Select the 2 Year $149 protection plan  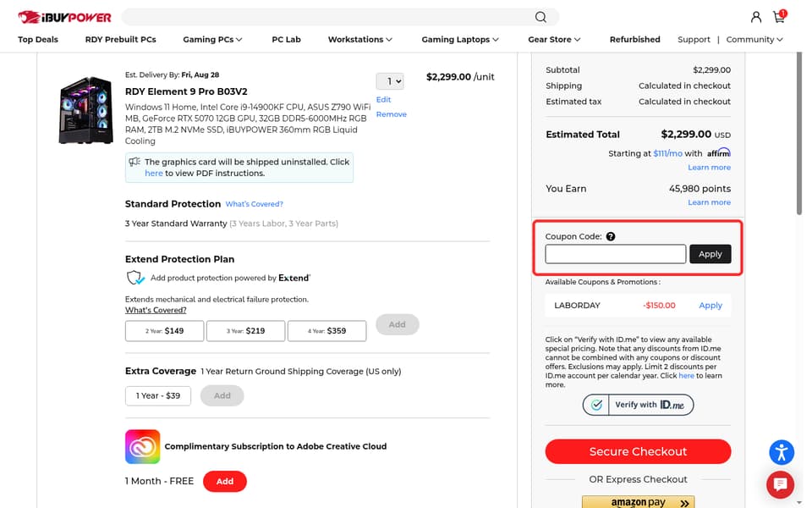point(164,331)
